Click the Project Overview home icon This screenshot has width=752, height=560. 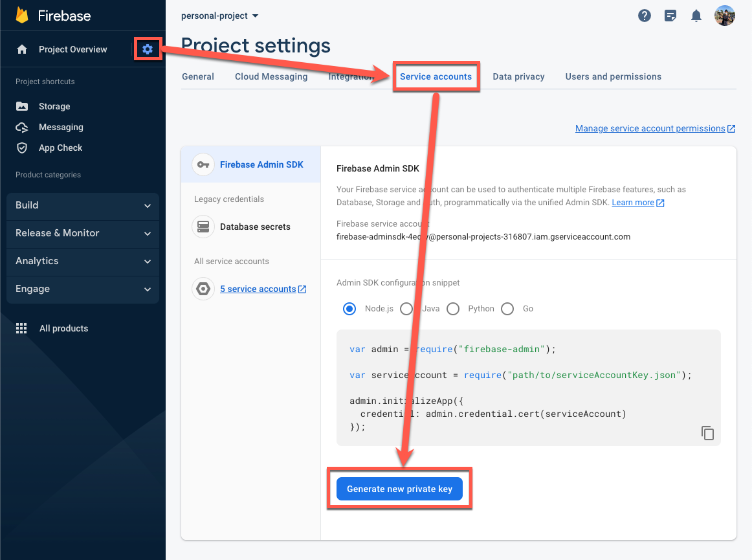22,49
